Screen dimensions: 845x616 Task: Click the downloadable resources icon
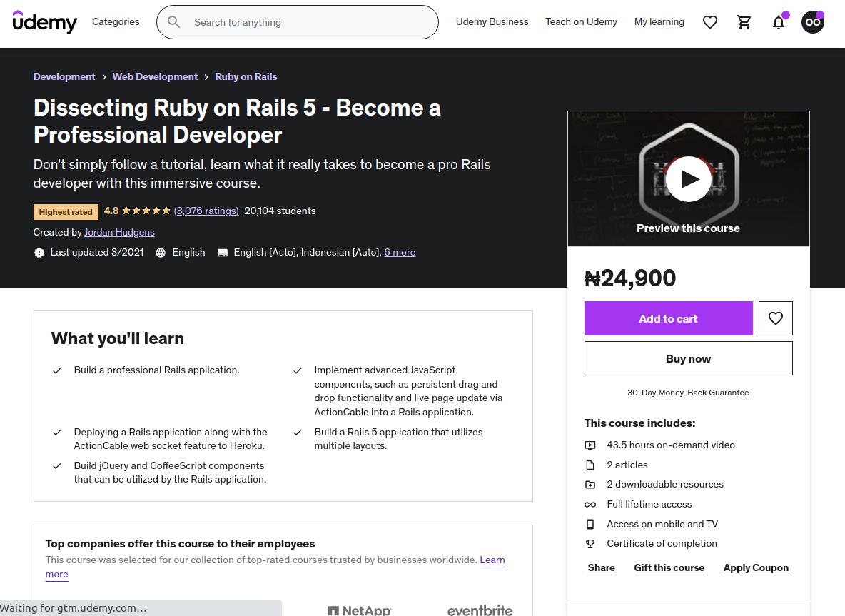click(590, 485)
